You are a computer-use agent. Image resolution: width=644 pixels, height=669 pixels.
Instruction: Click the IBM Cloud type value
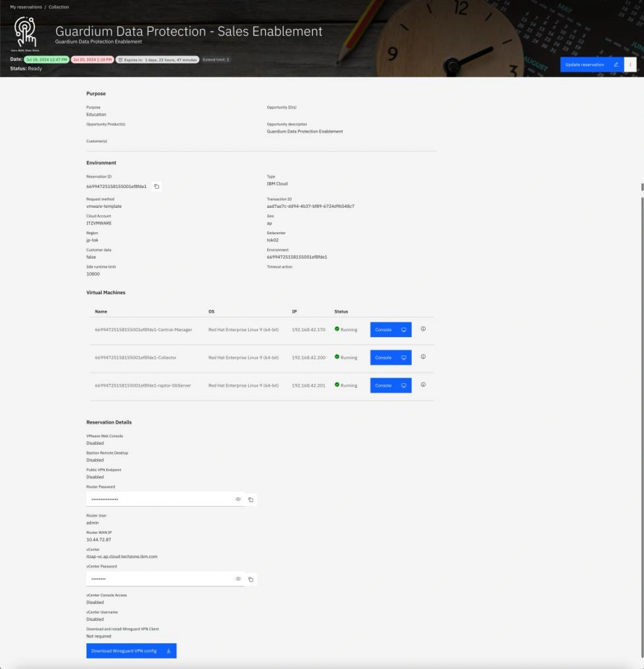(277, 184)
